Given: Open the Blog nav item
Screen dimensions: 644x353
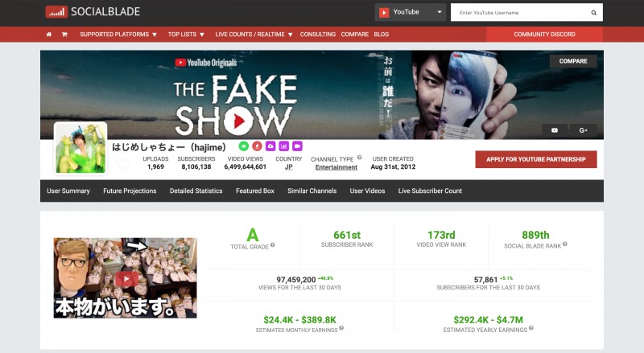Looking at the screenshot, I should (381, 35).
